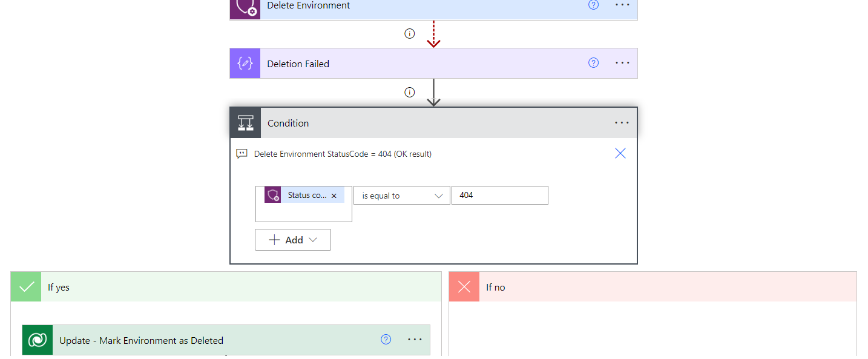Click the Dataverse icon on Update action

[x=37, y=340]
